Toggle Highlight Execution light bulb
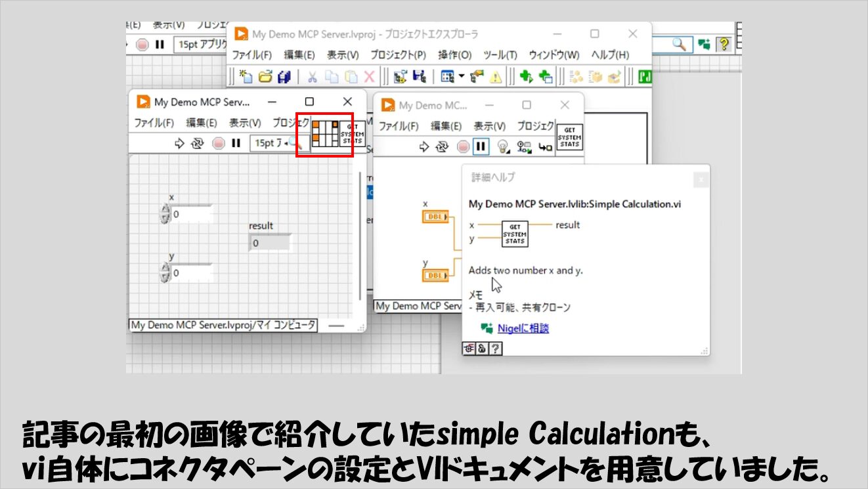 [x=502, y=146]
